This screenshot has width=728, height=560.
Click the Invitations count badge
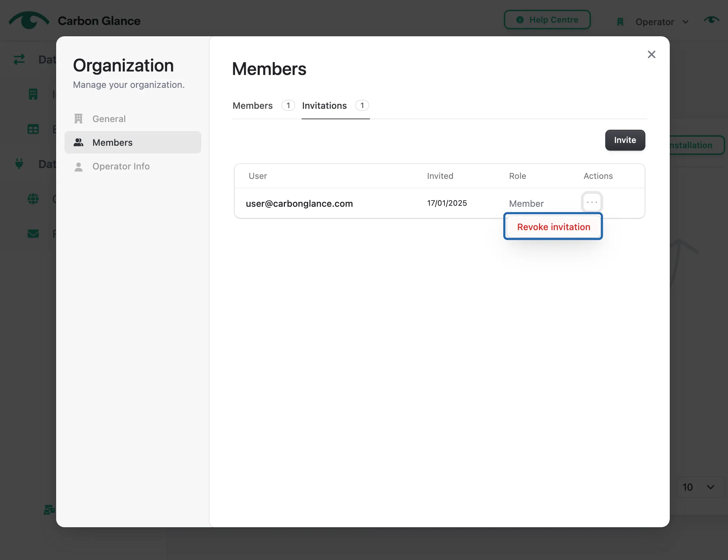pos(362,106)
